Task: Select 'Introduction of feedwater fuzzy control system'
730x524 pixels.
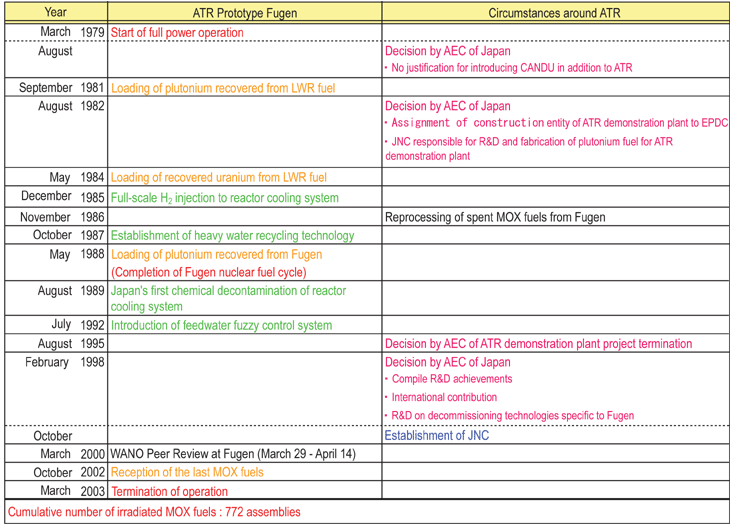Action: click(x=222, y=325)
